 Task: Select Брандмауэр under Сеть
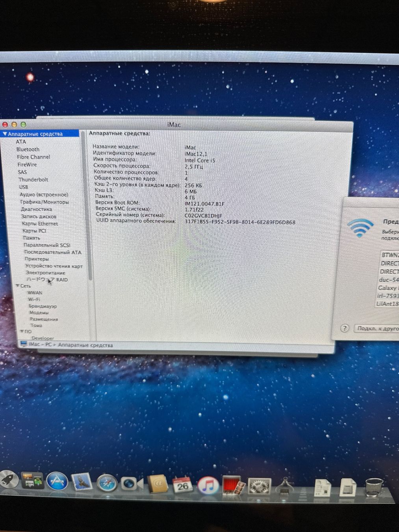point(43,306)
